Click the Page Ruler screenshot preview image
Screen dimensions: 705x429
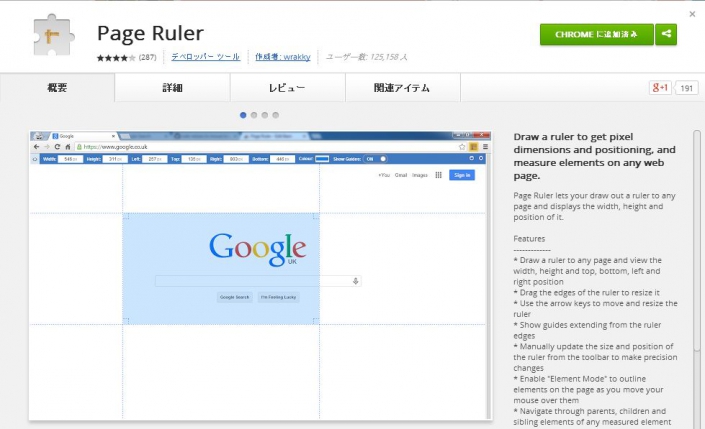coord(260,275)
